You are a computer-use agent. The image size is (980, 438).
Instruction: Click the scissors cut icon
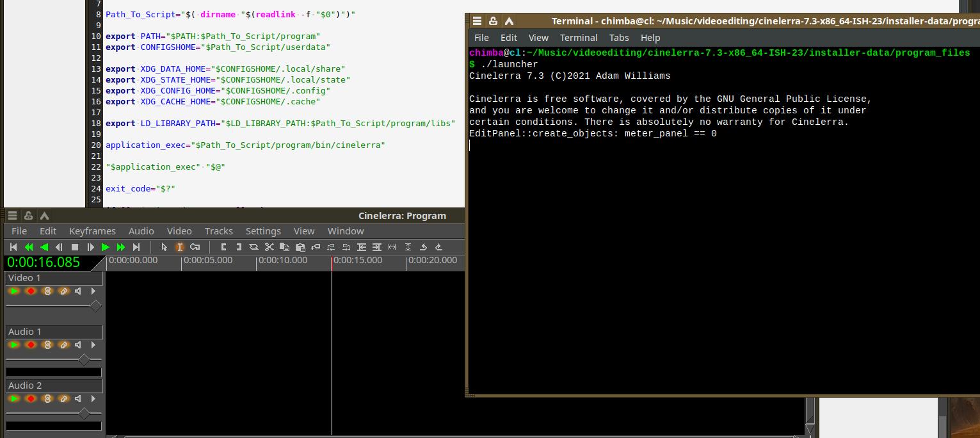click(269, 247)
